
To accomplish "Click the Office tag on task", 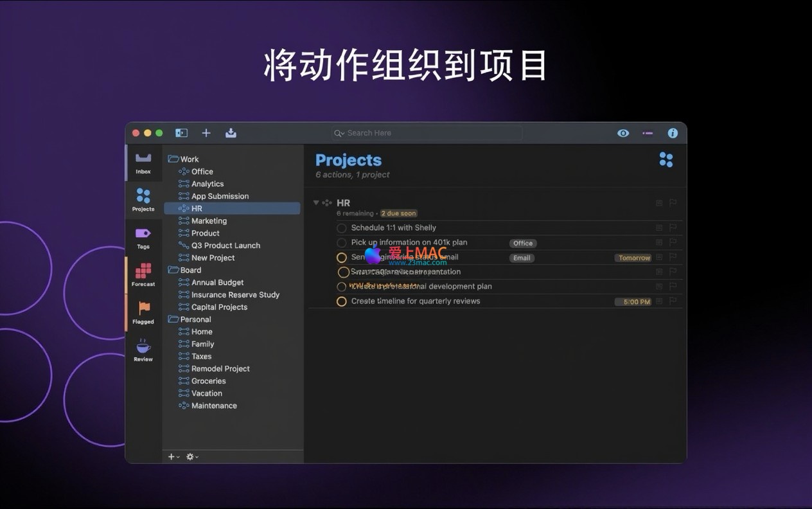I will pyautogui.click(x=523, y=244).
